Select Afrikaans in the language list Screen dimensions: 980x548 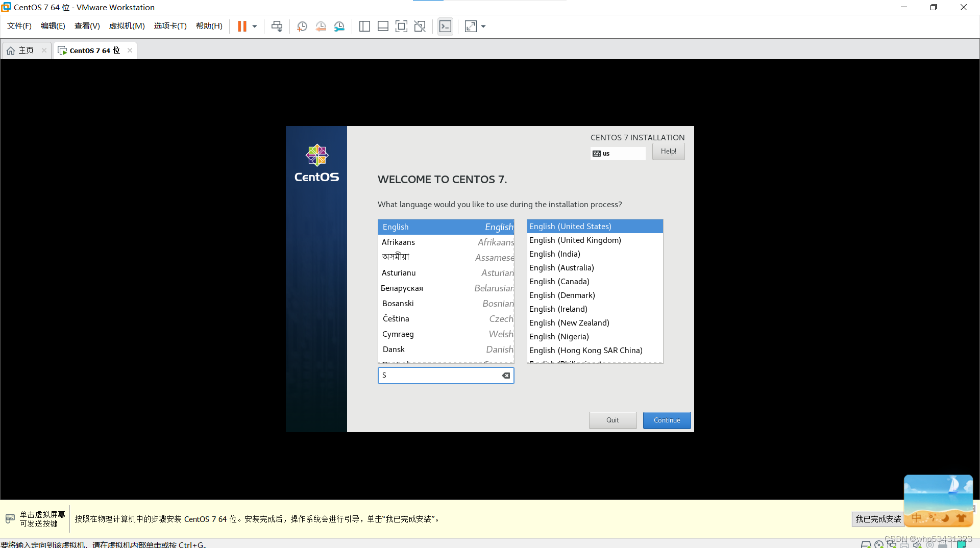[x=446, y=242]
